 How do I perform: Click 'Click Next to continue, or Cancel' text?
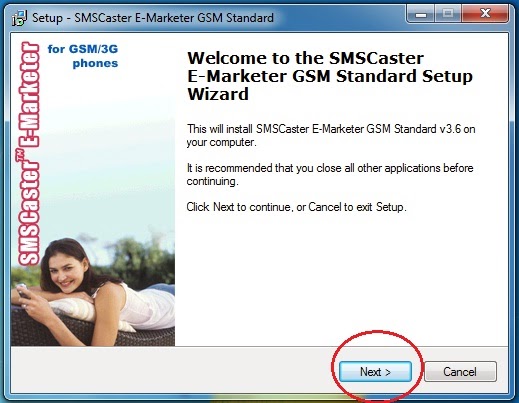coord(296,207)
